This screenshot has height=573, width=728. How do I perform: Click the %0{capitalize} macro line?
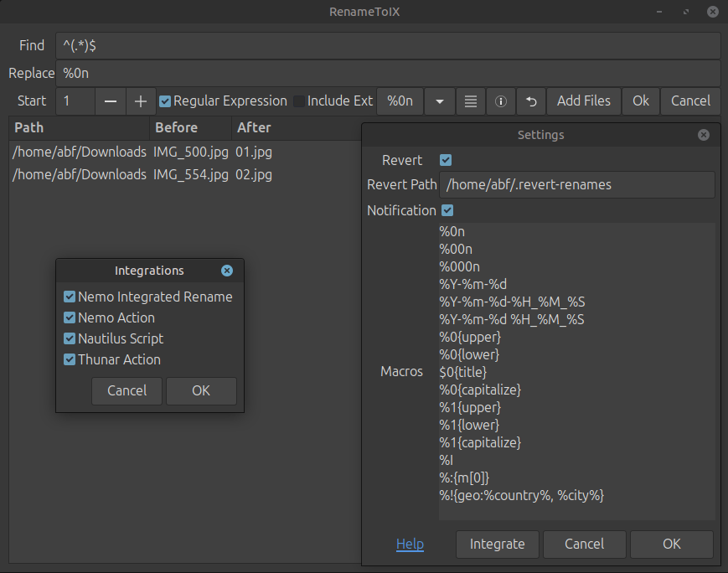tap(480, 390)
